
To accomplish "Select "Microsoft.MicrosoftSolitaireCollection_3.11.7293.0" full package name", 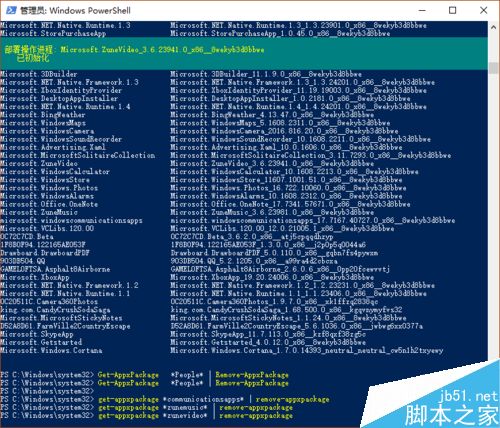I will [311, 155].
